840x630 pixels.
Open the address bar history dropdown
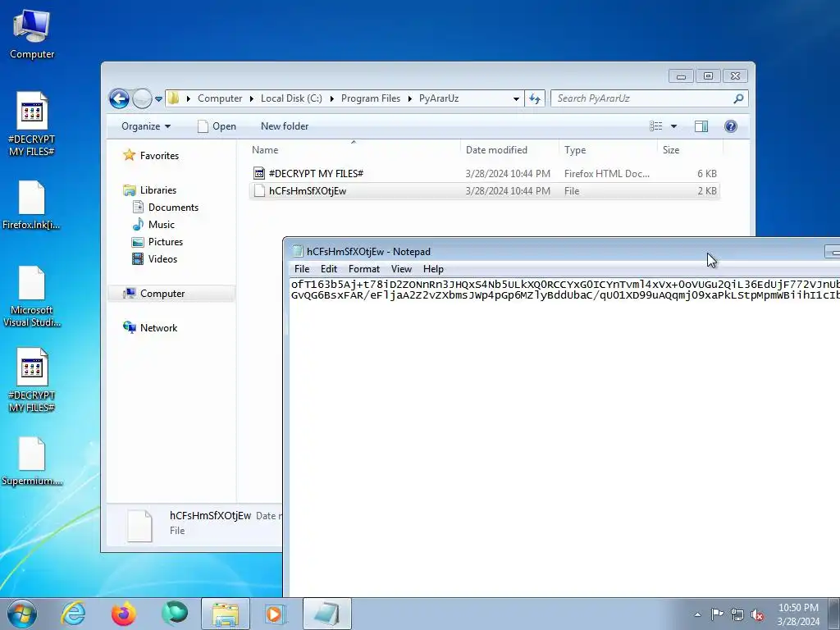tap(516, 98)
